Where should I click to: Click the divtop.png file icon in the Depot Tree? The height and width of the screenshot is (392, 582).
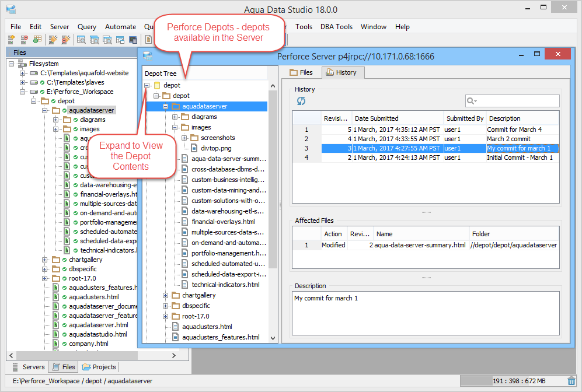[194, 148]
